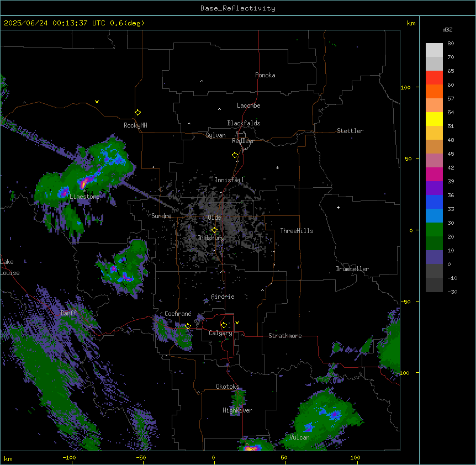
Task: Click the 2025/06/24 00:13:37 UTC timestamp
Action: (55, 23)
